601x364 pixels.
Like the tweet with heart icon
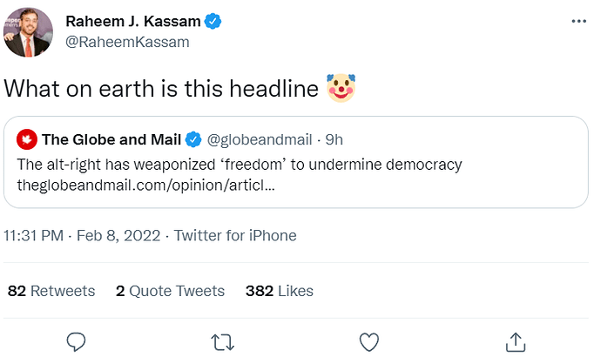pyautogui.click(x=369, y=340)
